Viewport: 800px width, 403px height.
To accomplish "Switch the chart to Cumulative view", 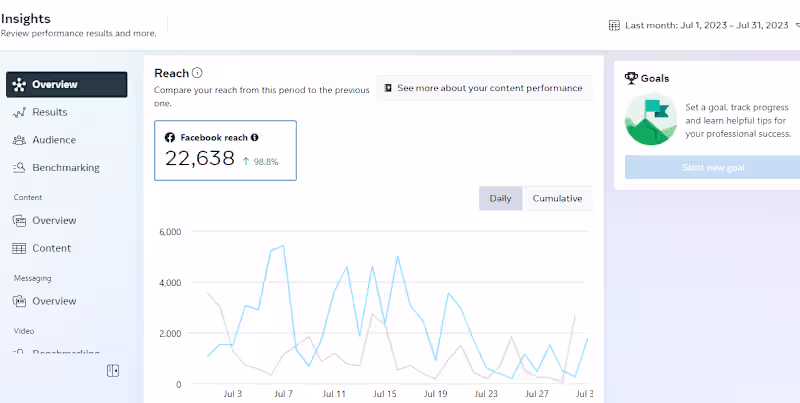I will [x=557, y=198].
